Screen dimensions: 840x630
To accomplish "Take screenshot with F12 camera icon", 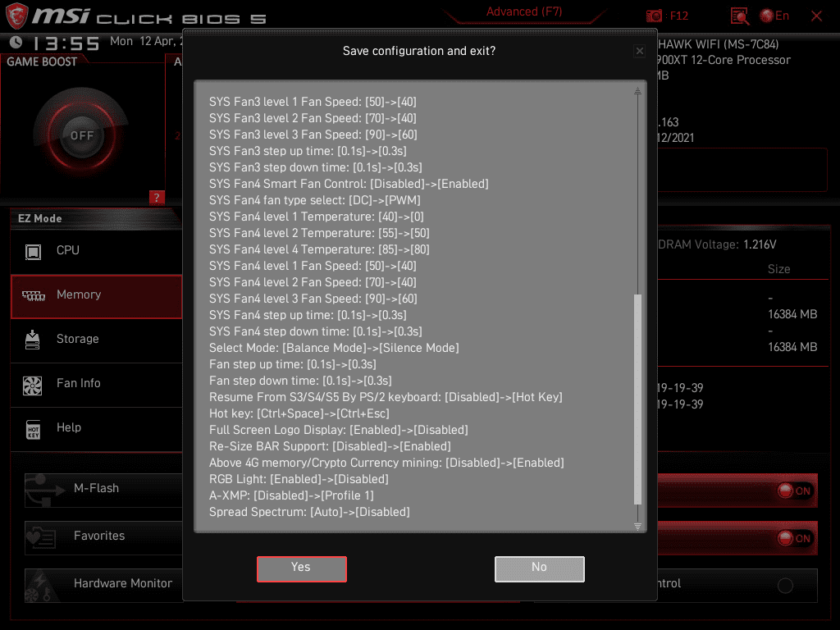I will [x=654, y=16].
